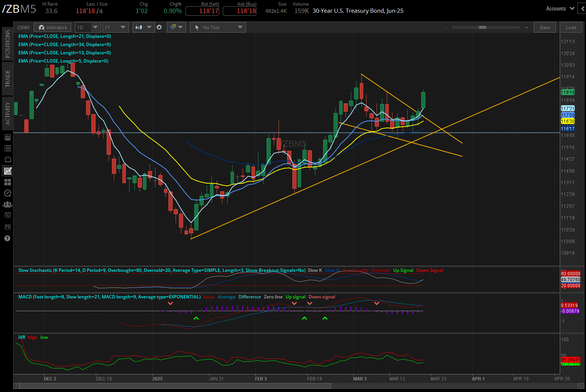Open the 1D timeframe dropdown
Viewport: 586px width, 392px height.
click(x=87, y=27)
